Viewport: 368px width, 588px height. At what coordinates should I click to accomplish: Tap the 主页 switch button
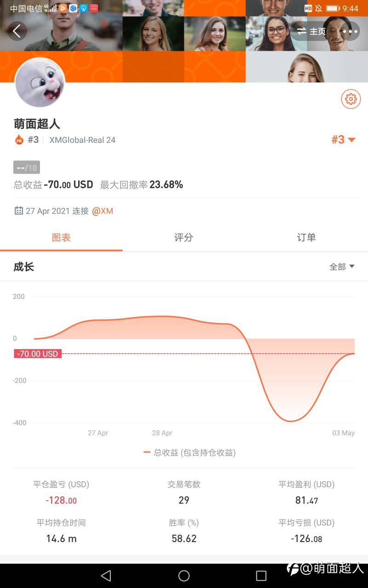click(x=311, y=31)
